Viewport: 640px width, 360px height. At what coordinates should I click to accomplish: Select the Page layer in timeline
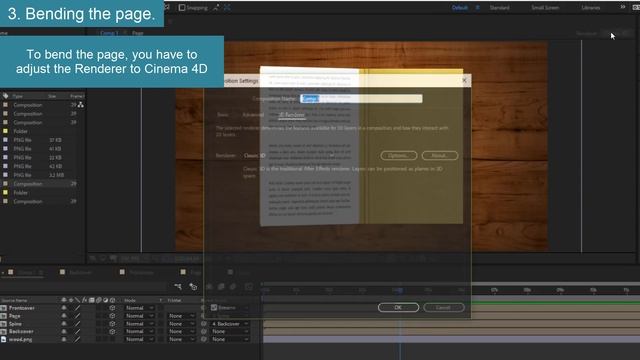[x=14, y=316]
